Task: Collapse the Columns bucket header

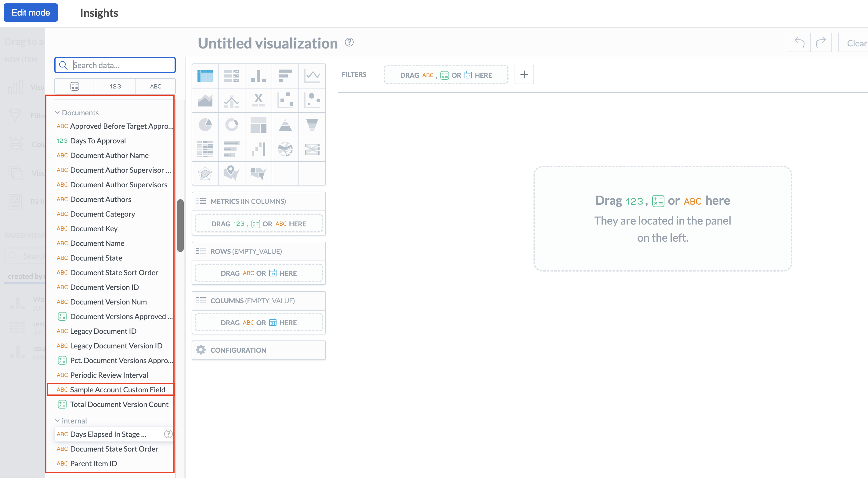Action: [259, 301]
